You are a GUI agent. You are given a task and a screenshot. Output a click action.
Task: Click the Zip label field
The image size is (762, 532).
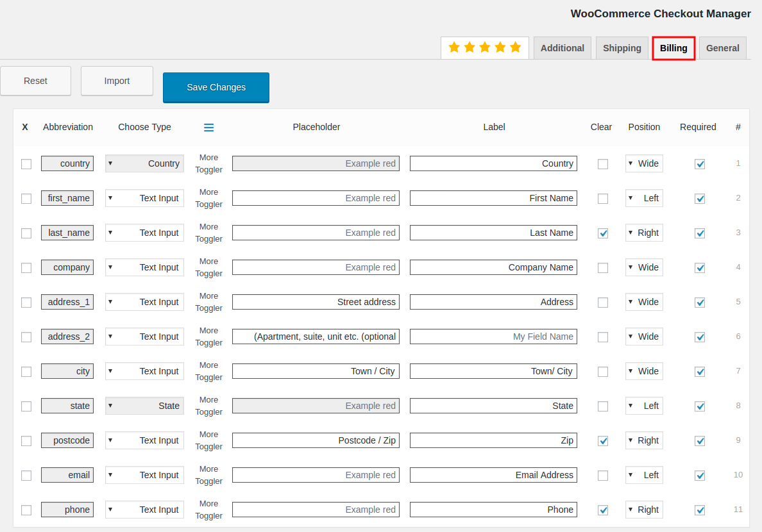pos(493,440)
